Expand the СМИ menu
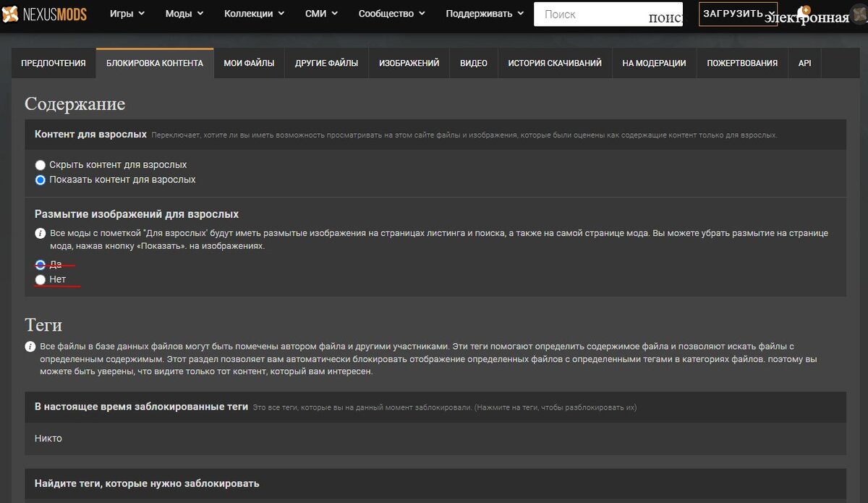Viewport: 868px width, 503px height. click(x=321, y=14)
